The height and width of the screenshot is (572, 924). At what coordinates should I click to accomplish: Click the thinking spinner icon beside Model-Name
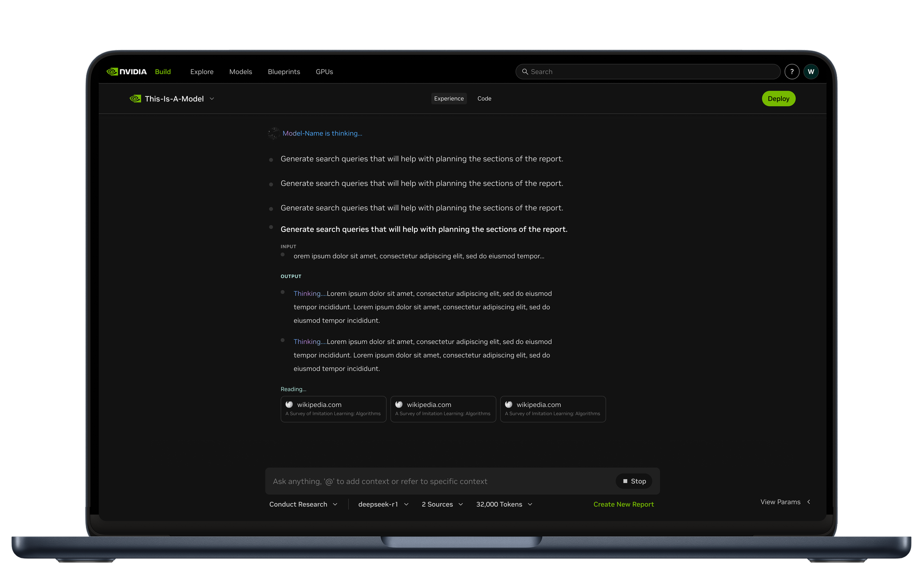pyautogui.click(x=273, y=133)
